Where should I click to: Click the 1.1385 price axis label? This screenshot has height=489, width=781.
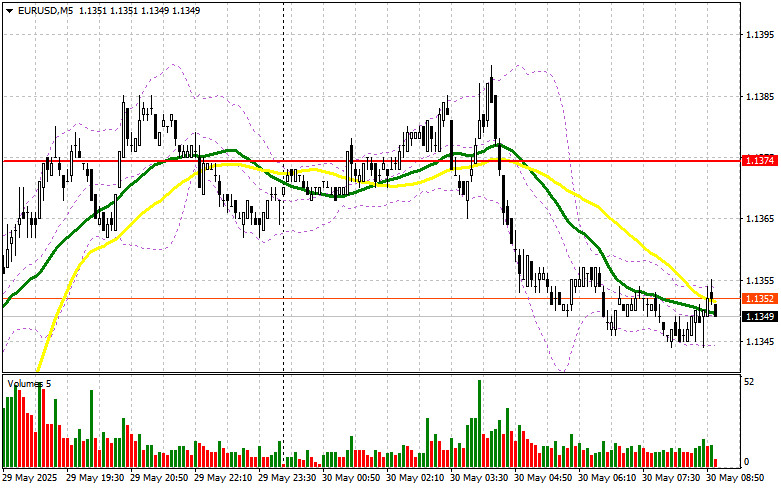[760, 96]
